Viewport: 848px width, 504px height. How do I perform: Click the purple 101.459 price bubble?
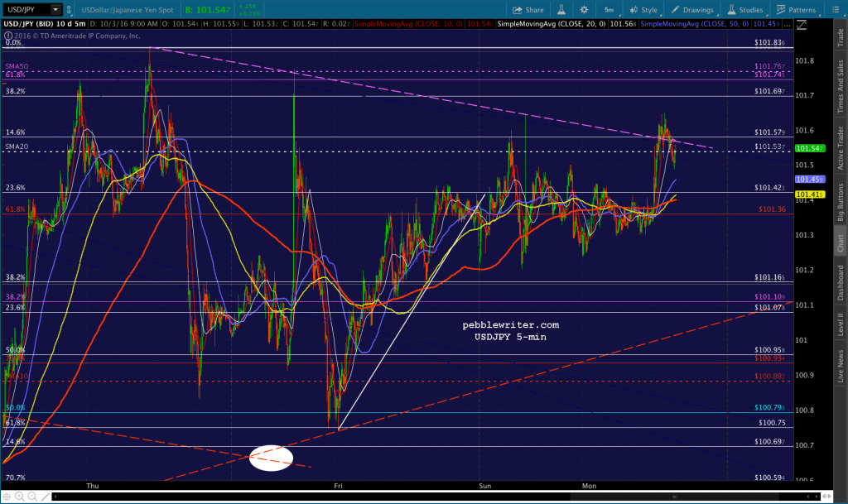click(x=810, y=179)
